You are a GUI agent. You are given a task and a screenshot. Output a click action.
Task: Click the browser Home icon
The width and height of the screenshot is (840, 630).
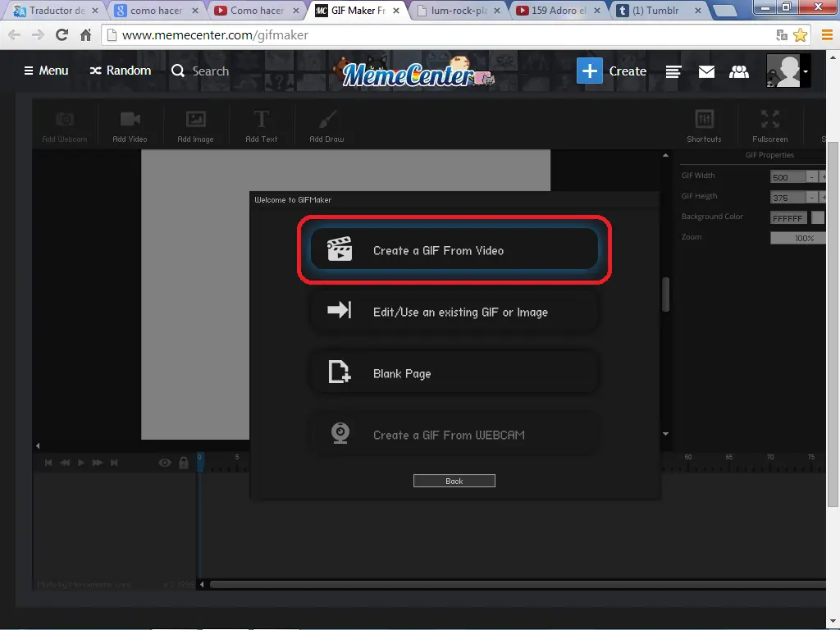[x=85, y=35]
